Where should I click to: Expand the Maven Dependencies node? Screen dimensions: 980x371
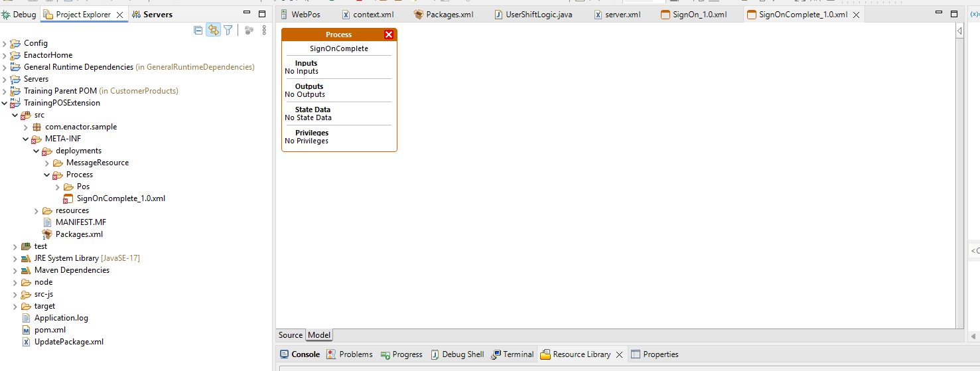coord(16,270)
